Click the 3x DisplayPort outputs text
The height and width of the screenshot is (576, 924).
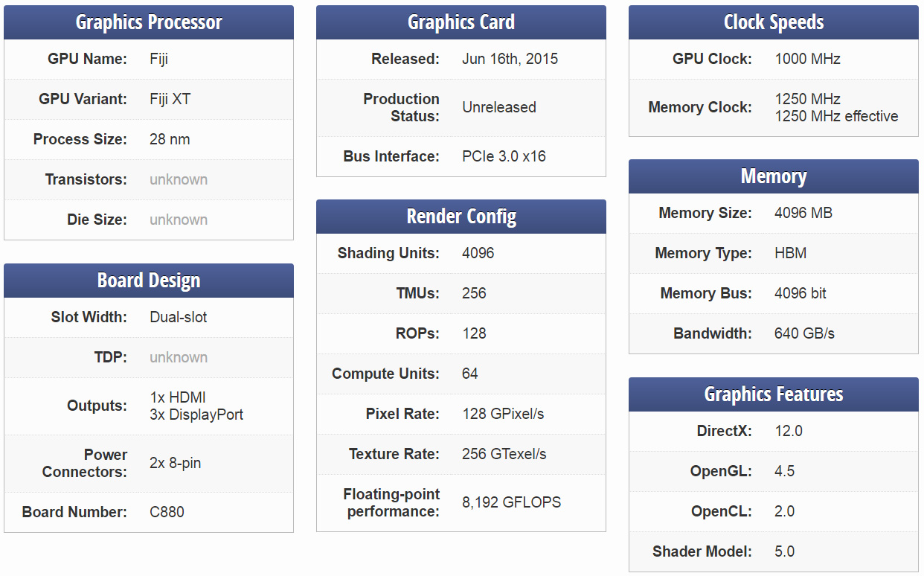[196, 415]
